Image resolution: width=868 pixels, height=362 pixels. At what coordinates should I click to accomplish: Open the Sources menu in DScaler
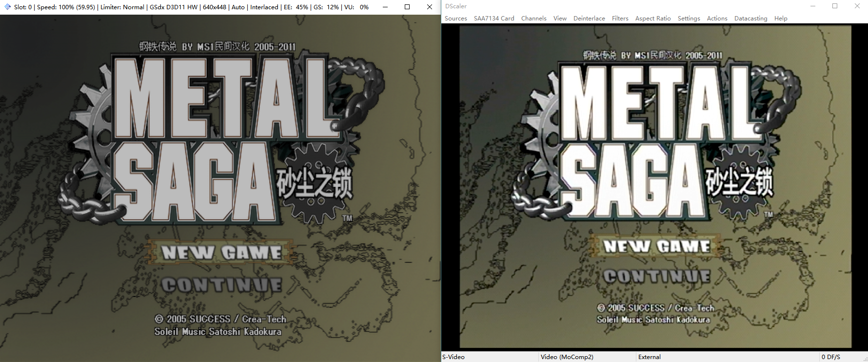[455, 19]
